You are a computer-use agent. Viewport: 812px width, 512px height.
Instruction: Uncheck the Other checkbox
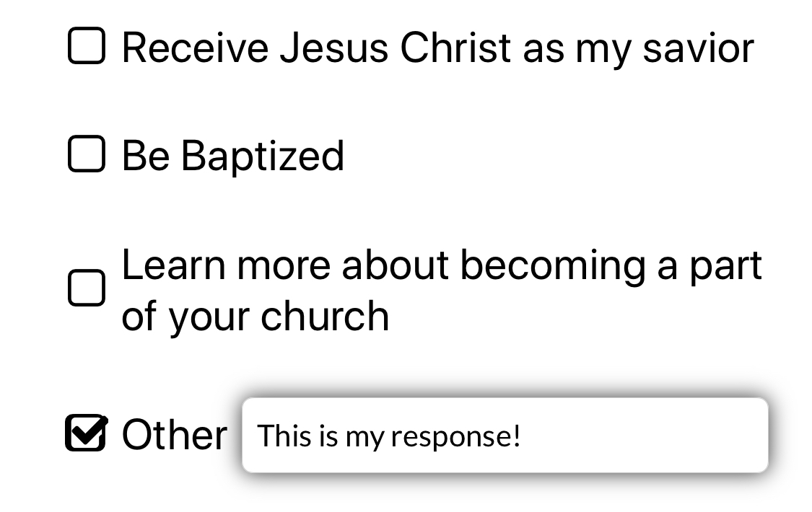(x=87, y=433)
